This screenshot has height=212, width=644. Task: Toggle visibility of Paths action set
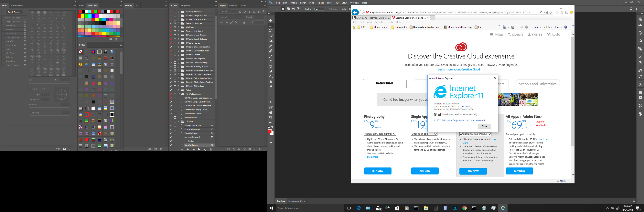(171, 90)
